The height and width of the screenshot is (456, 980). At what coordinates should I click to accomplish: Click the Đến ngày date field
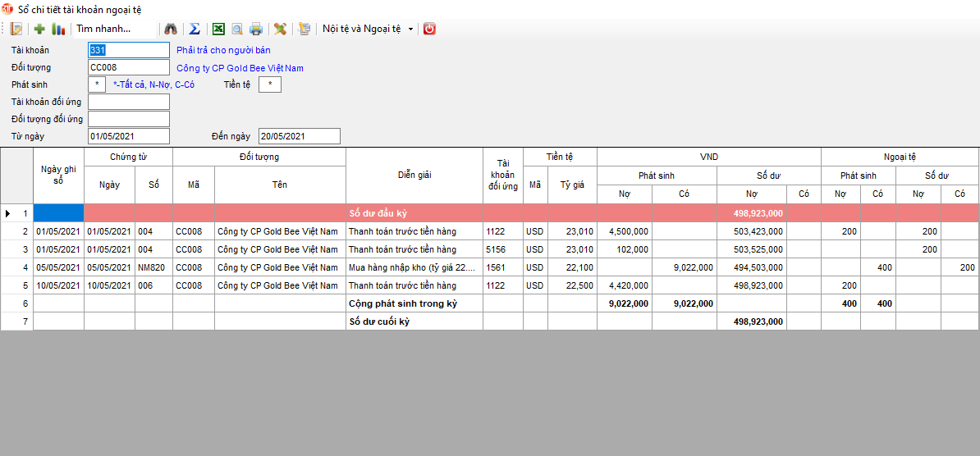299,136
